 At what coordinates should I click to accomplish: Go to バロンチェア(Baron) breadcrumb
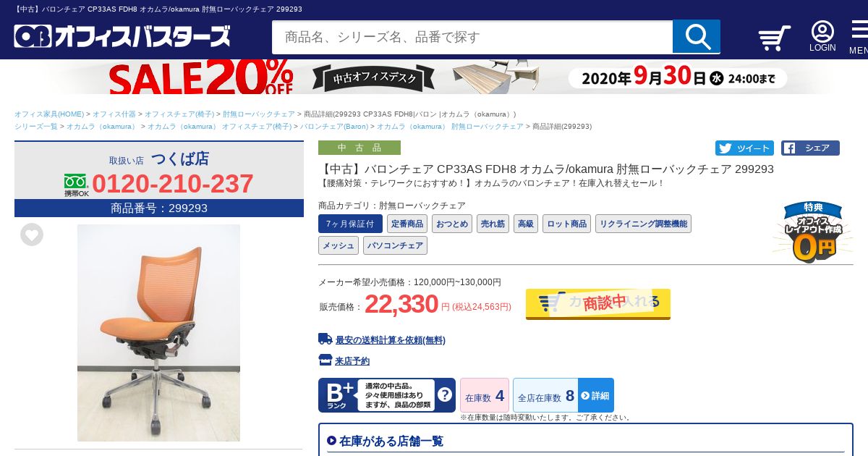[334, 127]
